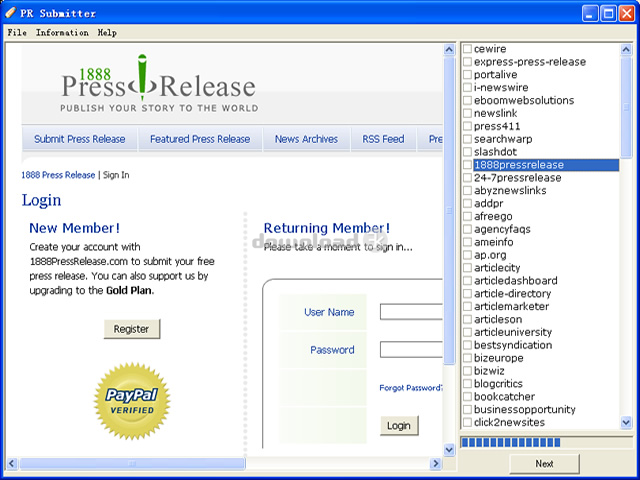Open the Help menu
The width and height of the screenshot is (640, 480).
[107, 32]
